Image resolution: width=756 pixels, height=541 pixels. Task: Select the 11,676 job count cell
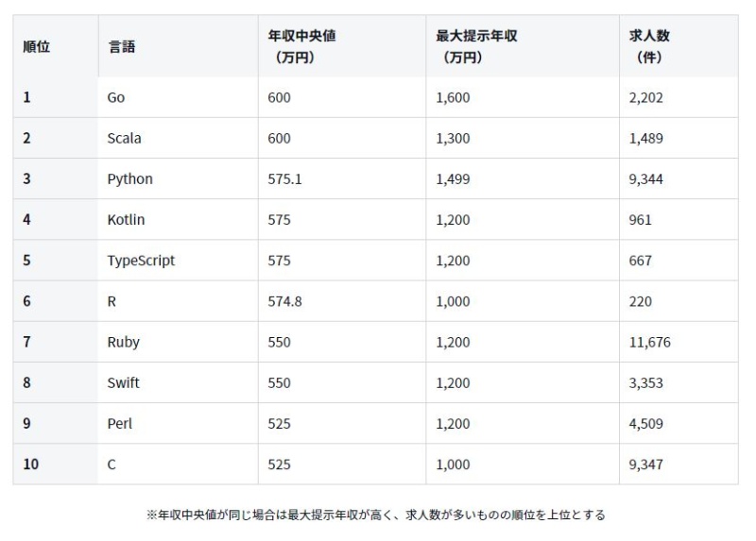(x=650, y=342)
